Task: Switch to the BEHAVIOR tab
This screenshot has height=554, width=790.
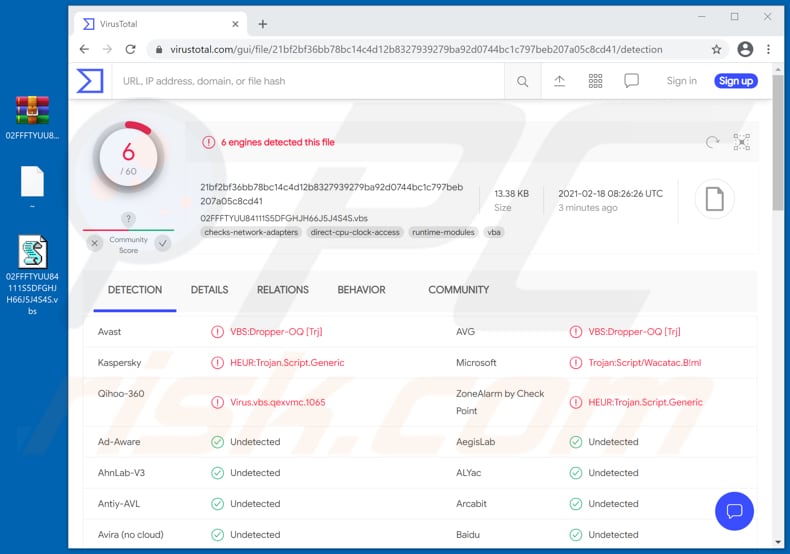Action: pyautogui.click(x=361, y=290)
